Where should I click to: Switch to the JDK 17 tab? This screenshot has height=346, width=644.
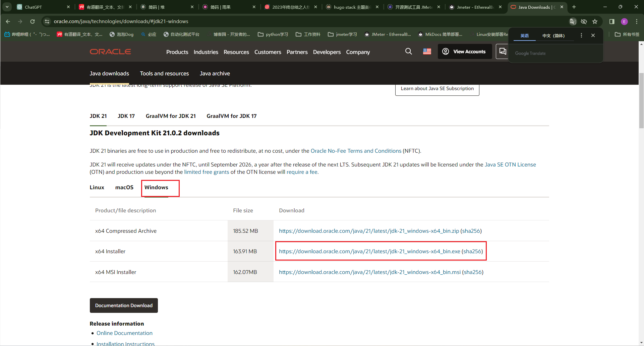(x=126, y=116)
